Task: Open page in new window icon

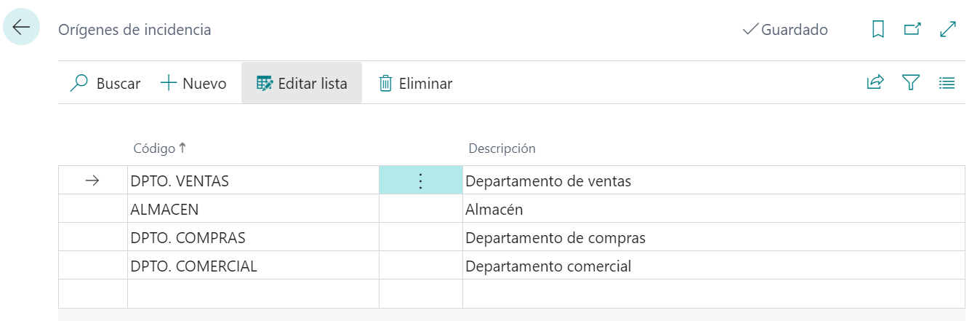Action: 912,30
